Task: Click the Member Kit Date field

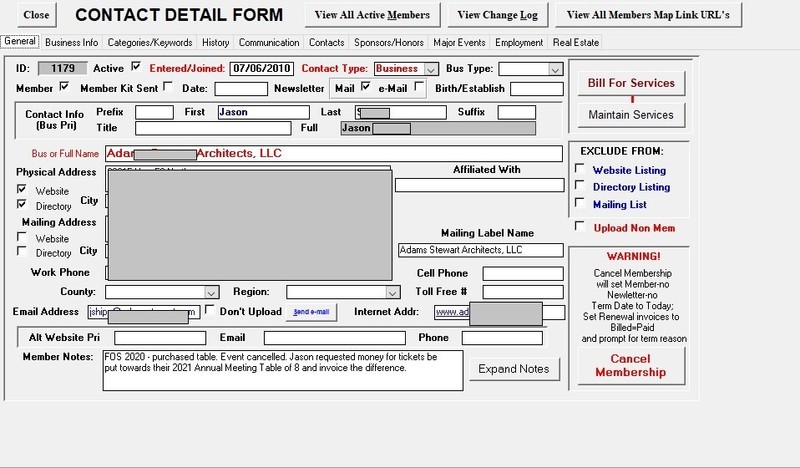Action: pos(241,89)
